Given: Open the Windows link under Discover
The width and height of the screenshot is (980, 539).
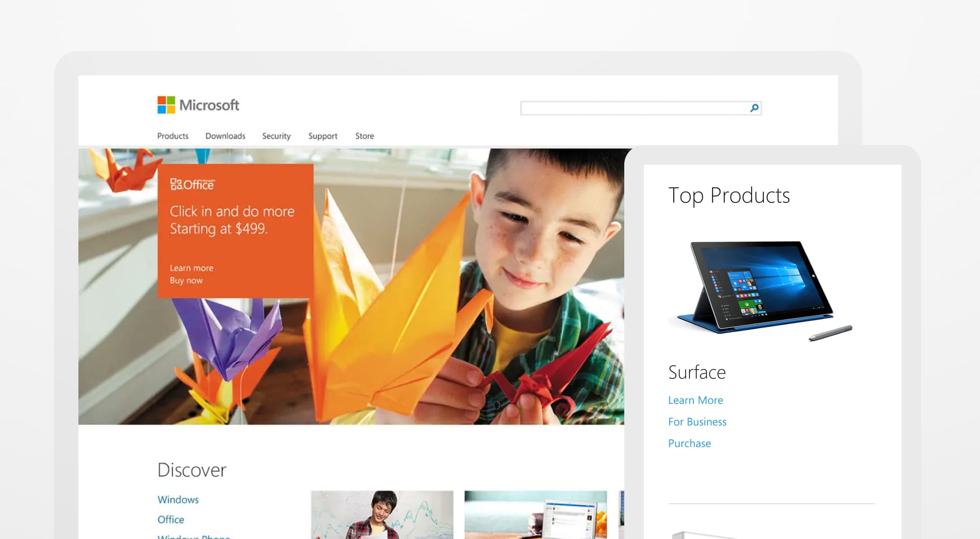Looking at the screenshot, I should tap(178, 499).
